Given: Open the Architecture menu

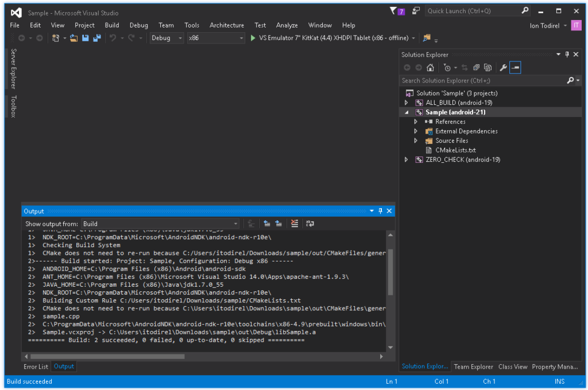Looking at the screenshot, I should pos(227,25).
